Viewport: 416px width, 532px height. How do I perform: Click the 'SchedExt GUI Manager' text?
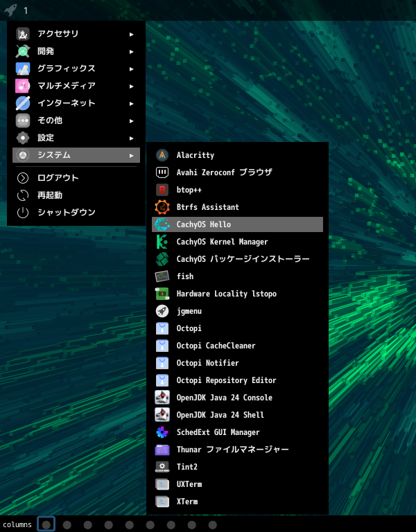[218, 432]
